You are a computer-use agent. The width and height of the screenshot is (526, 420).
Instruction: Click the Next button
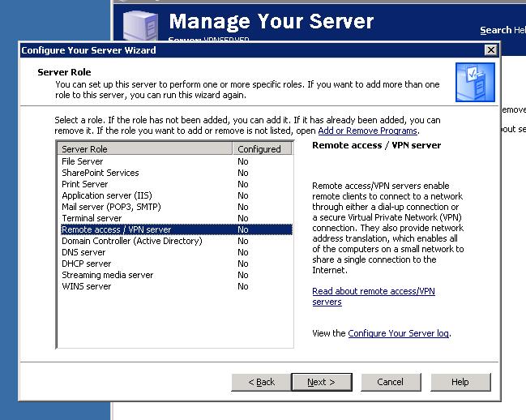(322, 382)
